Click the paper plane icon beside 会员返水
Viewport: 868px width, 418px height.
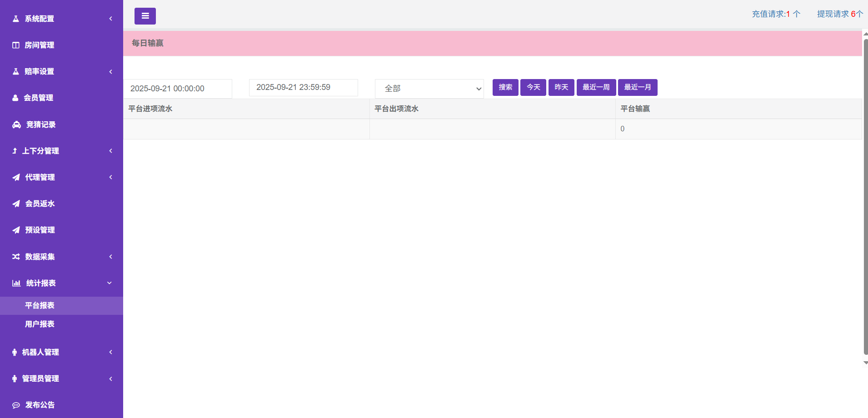[16, 204]
